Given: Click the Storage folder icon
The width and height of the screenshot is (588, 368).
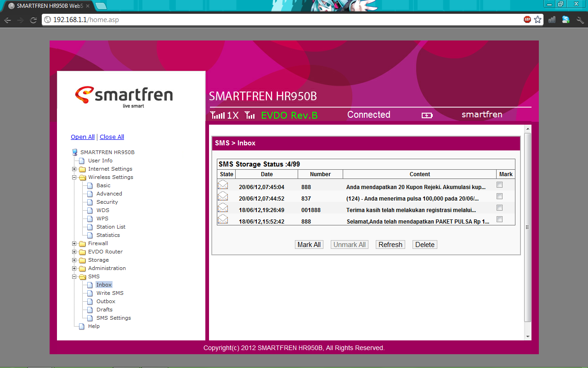Looking at the screenshot, I should 82,260.
